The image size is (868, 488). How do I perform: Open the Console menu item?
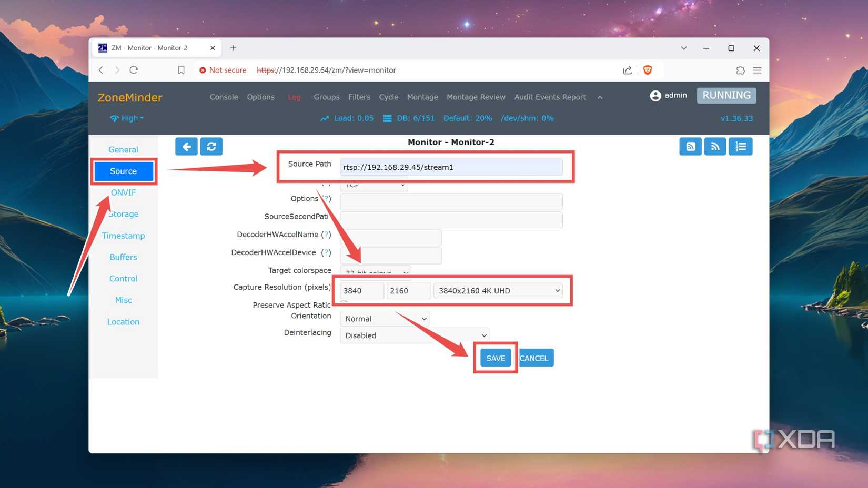pos(224,97)
